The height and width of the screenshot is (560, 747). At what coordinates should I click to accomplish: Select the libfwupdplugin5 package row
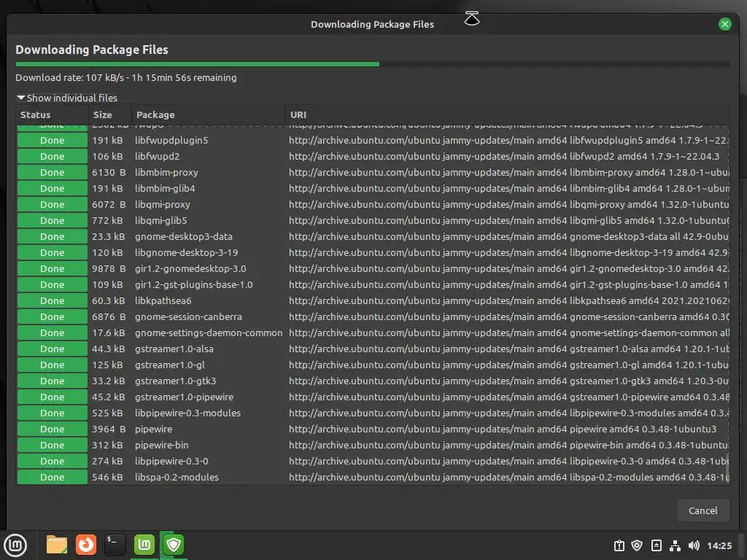pos(373,141)
